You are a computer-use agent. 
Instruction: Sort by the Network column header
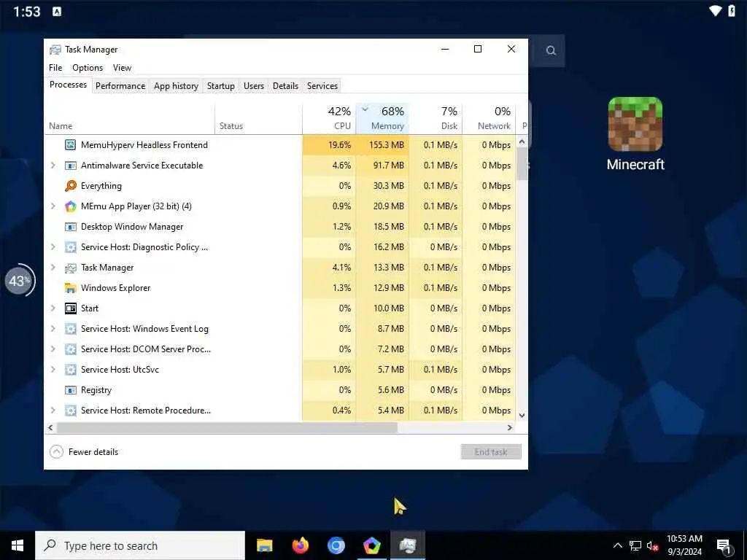(x=489, y=119)
